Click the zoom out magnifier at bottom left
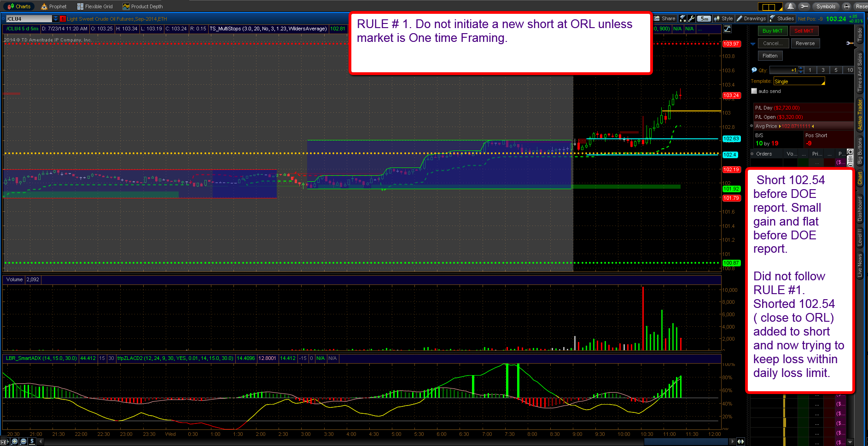The width and height of the screenshot is (868, 446). click(23, 441)
